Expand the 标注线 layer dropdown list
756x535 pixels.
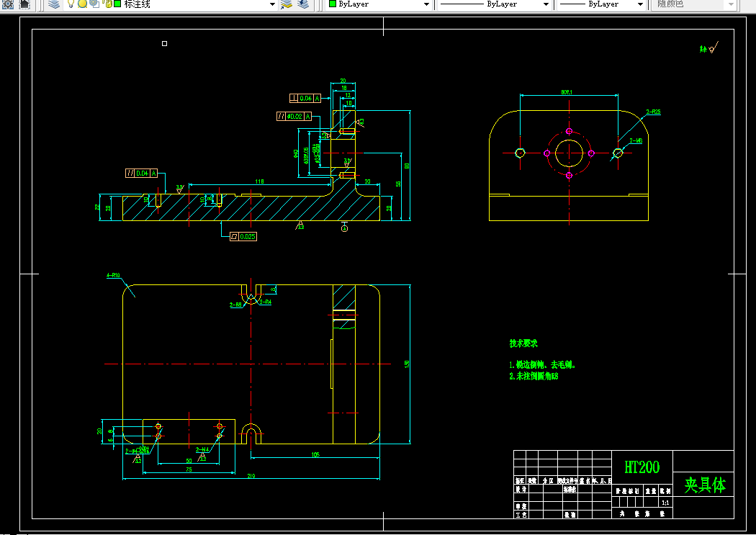(x=272, y=4)
